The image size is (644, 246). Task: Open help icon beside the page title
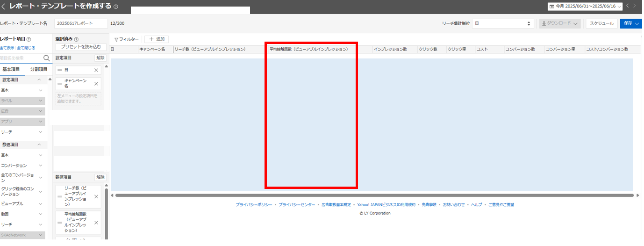click(116, 7)
